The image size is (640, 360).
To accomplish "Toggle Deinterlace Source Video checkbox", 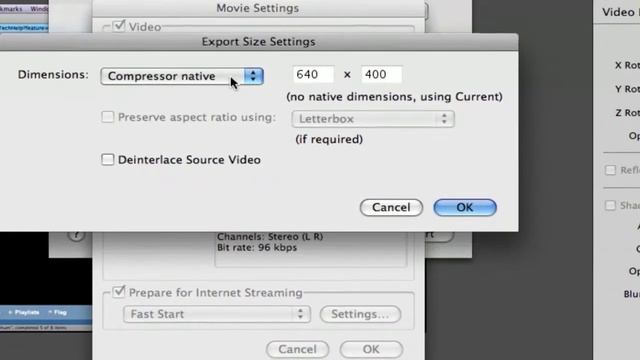I will [x=108, y=160].
